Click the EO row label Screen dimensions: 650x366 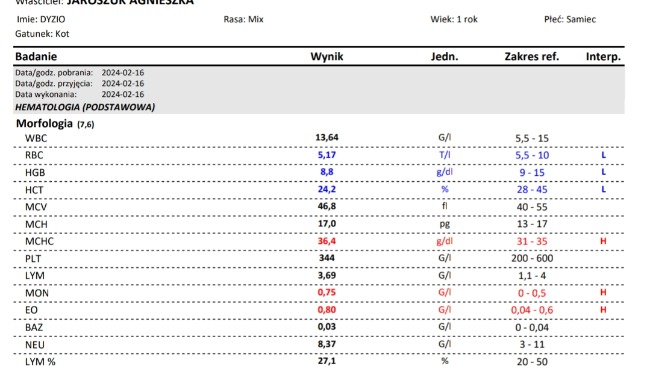32,310
